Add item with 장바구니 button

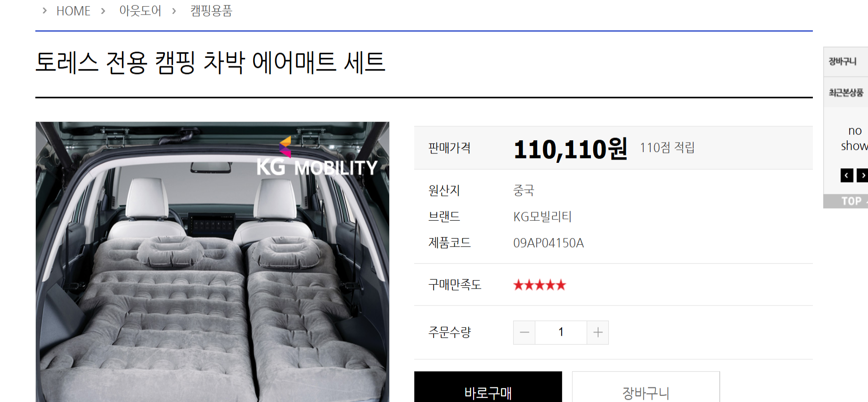pyautogui.click(x=646, y=387)
